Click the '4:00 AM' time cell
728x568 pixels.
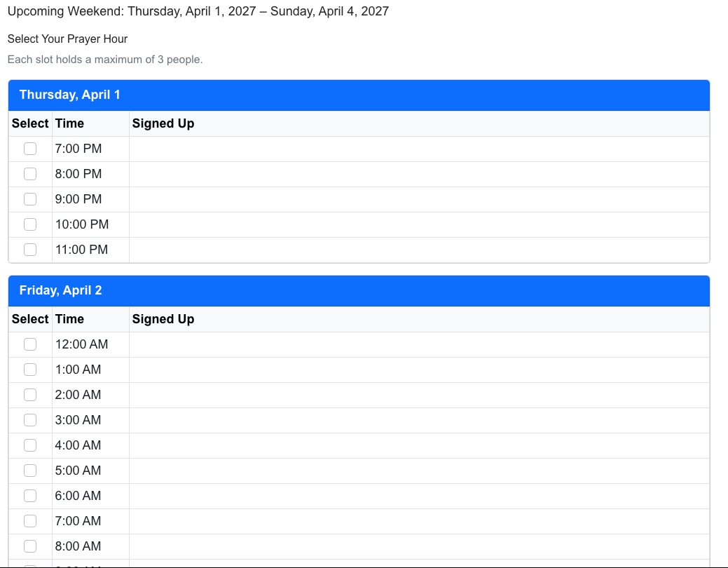[90, 445]
